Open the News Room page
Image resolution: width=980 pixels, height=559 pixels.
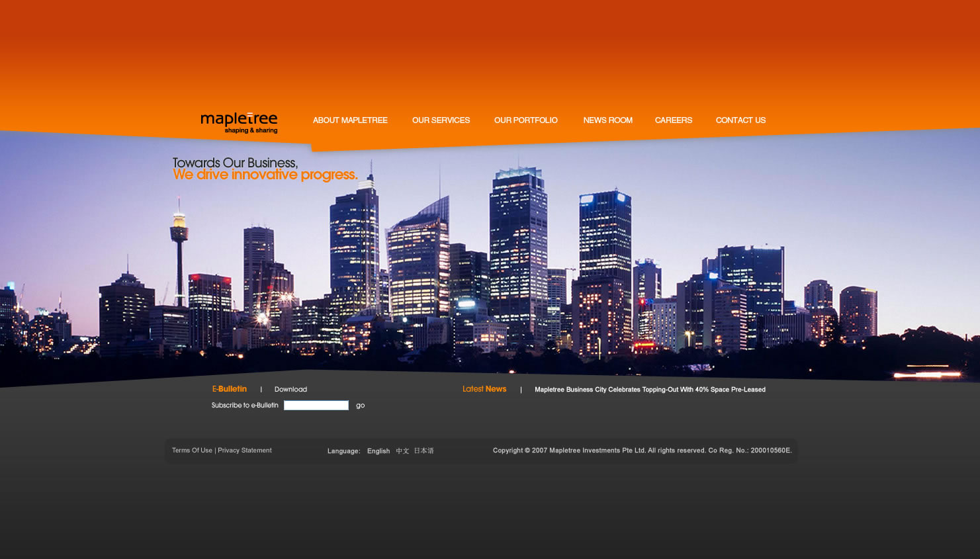click(x=607, y=120)
